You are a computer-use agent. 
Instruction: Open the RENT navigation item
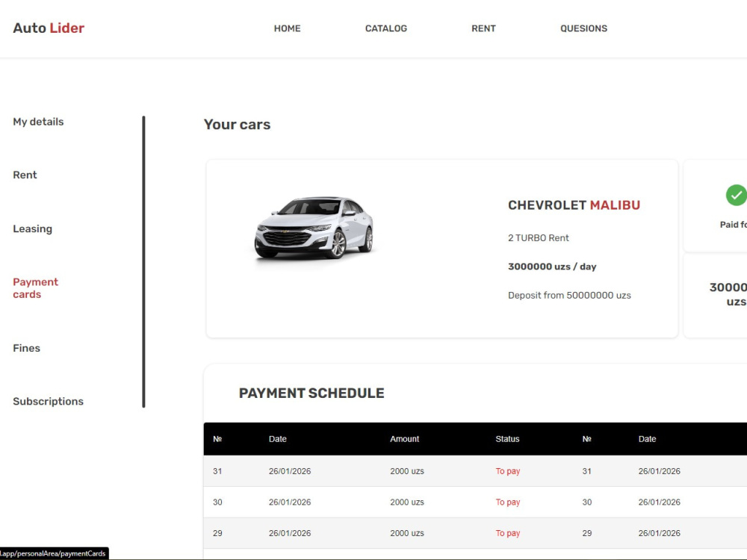pos(483,28)
